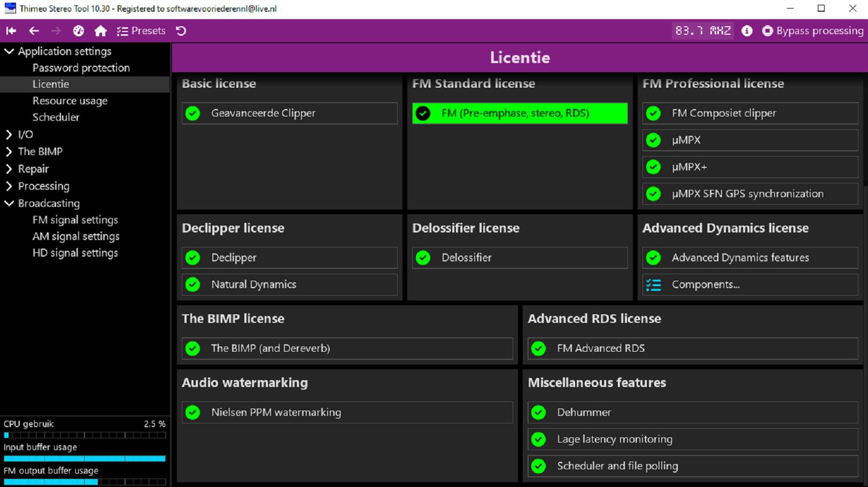Click FM Advanced RDS check icon

(539, 349)
